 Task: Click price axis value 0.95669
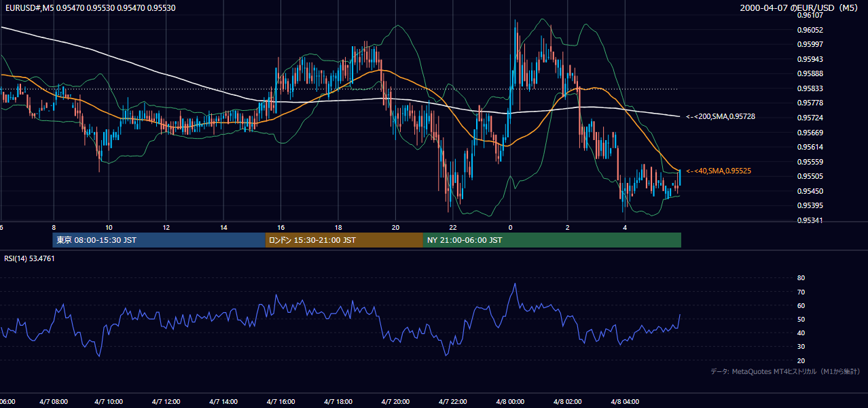pyautogui.click(x=810, y=133)
